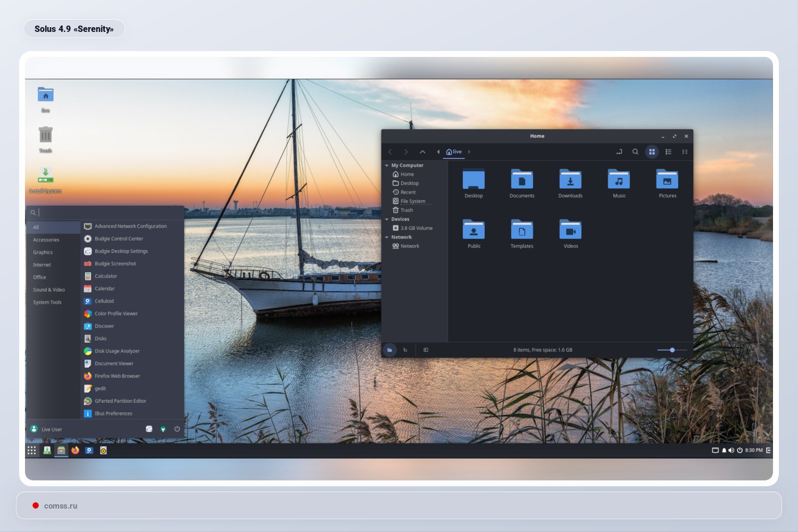
Task: Open the Budgie Control Center
Action: (118, 238)
